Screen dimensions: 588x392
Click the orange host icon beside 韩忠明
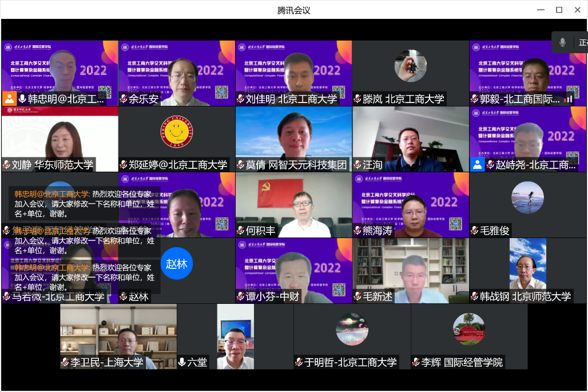click(9, 99)
